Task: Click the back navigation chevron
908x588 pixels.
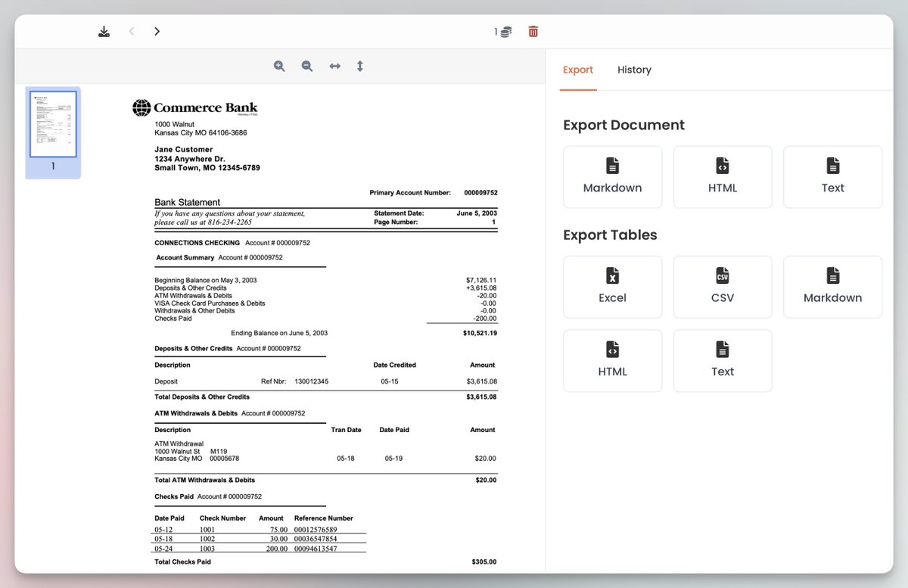Action: [x=132, y=31]
